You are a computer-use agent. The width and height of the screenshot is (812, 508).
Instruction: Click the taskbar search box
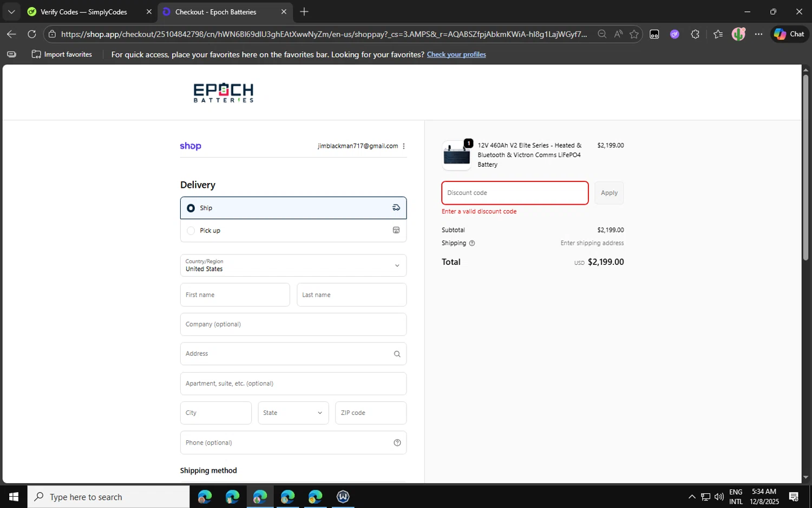coord(109,497)
